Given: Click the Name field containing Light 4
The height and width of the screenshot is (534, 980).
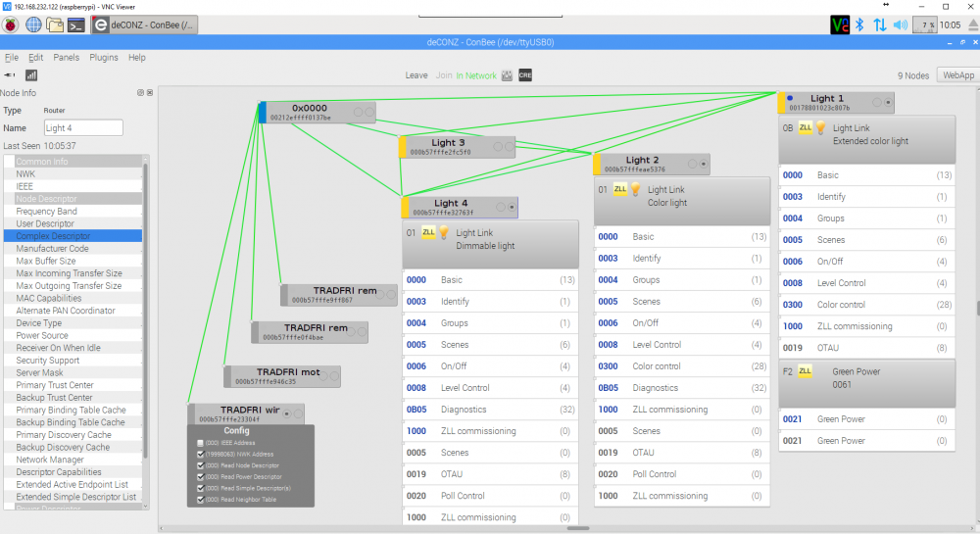Looking at the screenshot, I should 83,128.
